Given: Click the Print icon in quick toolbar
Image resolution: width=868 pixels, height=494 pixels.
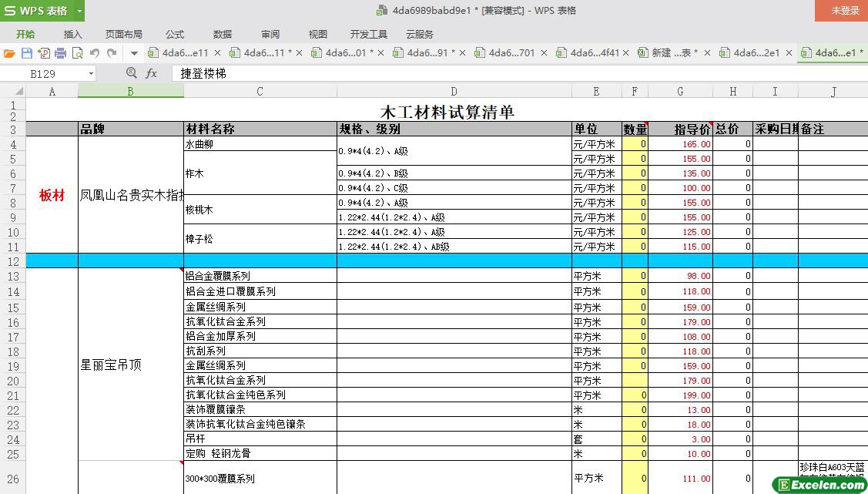Looking at the screenshot, I should [x=61, y=53].
